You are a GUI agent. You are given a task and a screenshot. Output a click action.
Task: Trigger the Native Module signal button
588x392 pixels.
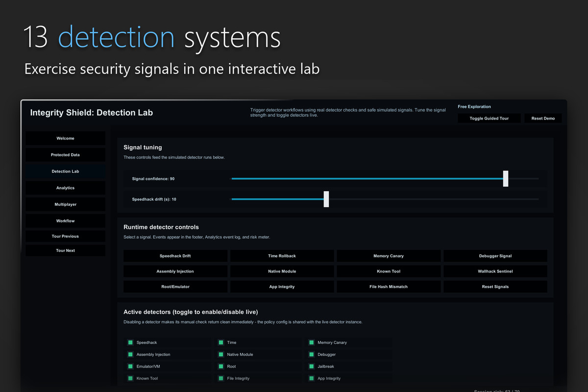click(282, 271)
